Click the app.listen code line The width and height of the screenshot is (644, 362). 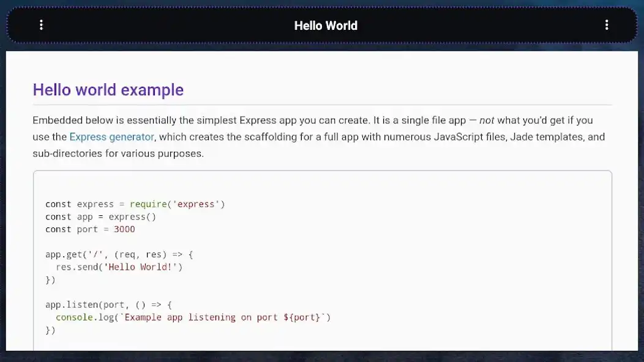[108, 304]
